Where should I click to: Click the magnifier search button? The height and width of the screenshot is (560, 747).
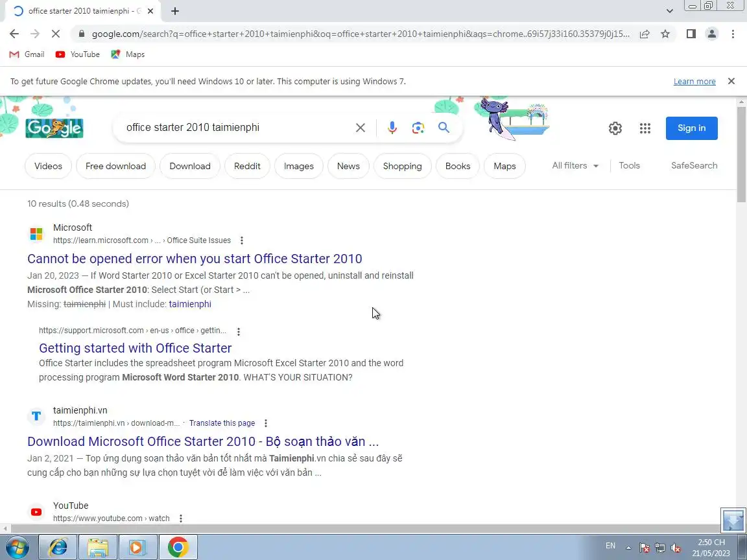pyautogui.click(x=444, y=128)
